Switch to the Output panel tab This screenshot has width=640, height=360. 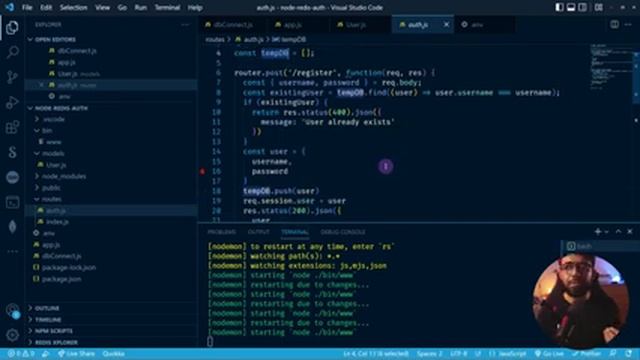click(x=259, y=232)
